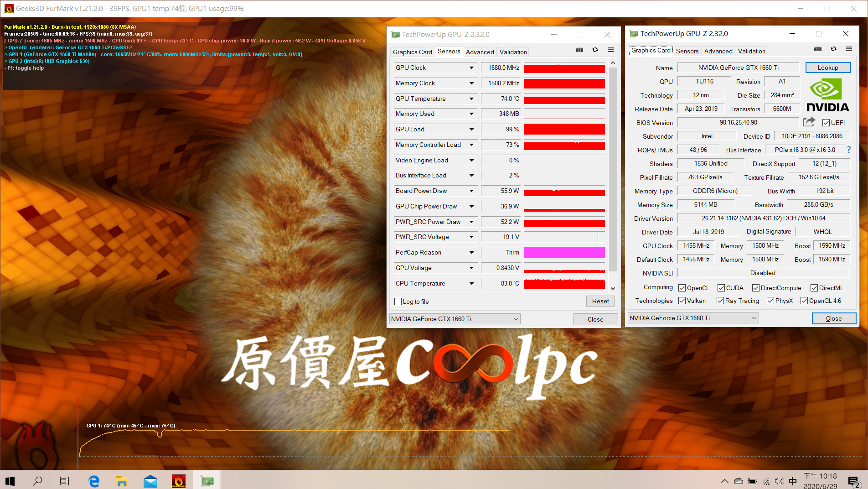Click the sensors list scrollbar down arrow
868x489 pixels.
click(613, 288)
